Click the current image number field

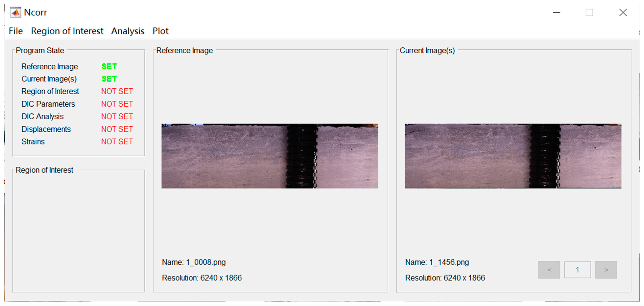(x=577, y=270)
